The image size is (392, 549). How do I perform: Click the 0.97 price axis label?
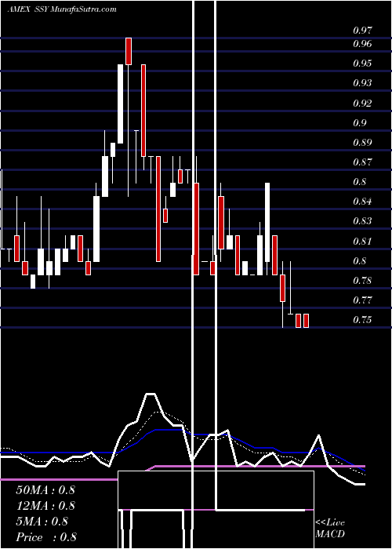tap(362, 31)
